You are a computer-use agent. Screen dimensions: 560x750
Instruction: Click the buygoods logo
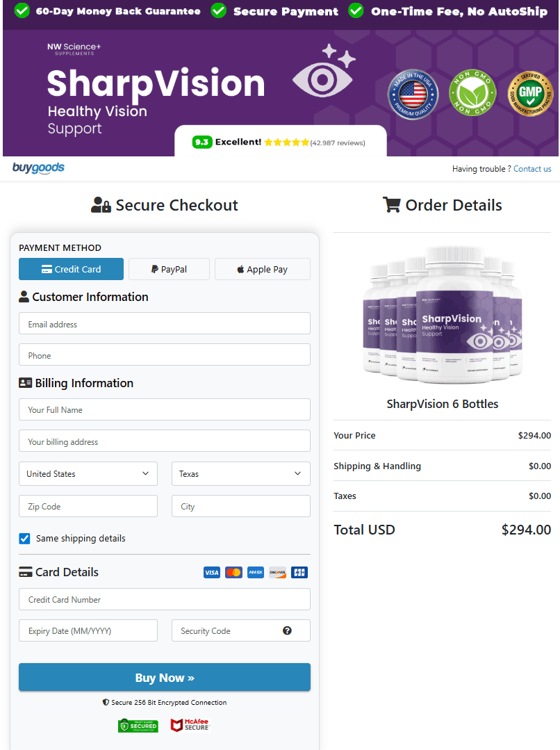pyautogui.click(x=38, y=168)
